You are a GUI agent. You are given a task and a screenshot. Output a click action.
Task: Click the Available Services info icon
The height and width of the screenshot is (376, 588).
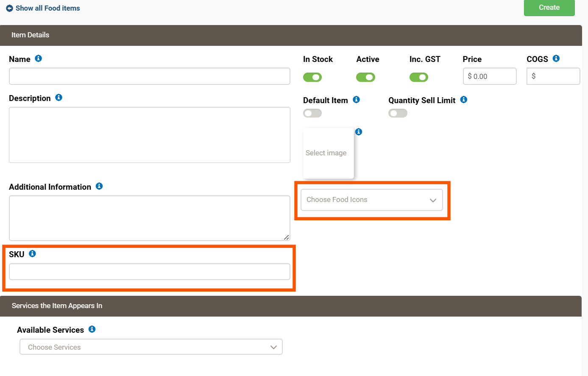(92, 329)
